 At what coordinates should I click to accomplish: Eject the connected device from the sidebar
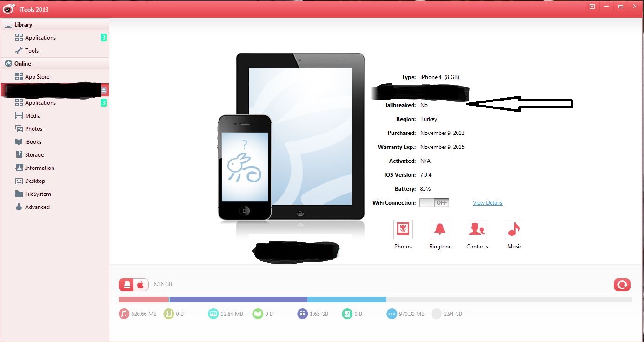tap(104, 90)
